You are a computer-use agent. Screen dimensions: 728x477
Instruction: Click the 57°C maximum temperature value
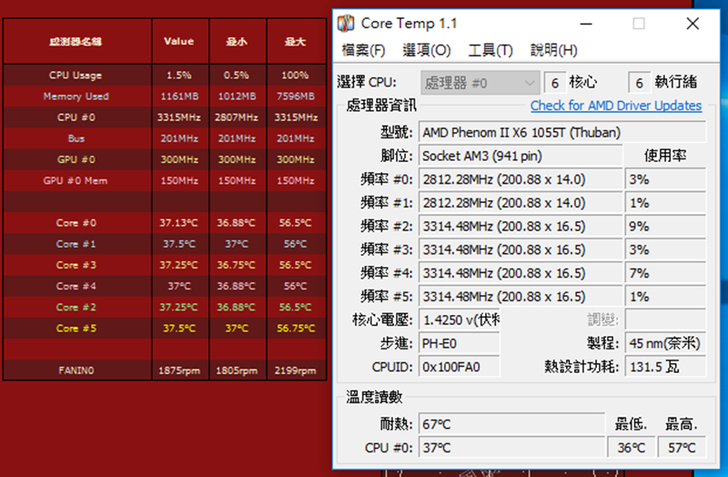click(x=682, y=448)
